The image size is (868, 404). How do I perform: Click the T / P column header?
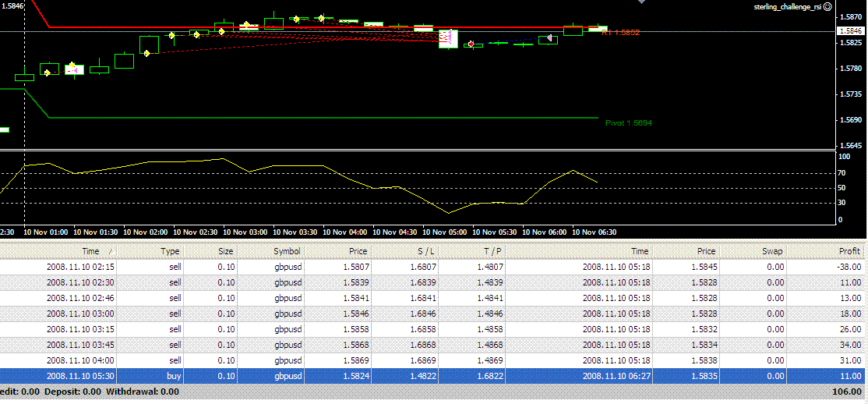point(471,251)
